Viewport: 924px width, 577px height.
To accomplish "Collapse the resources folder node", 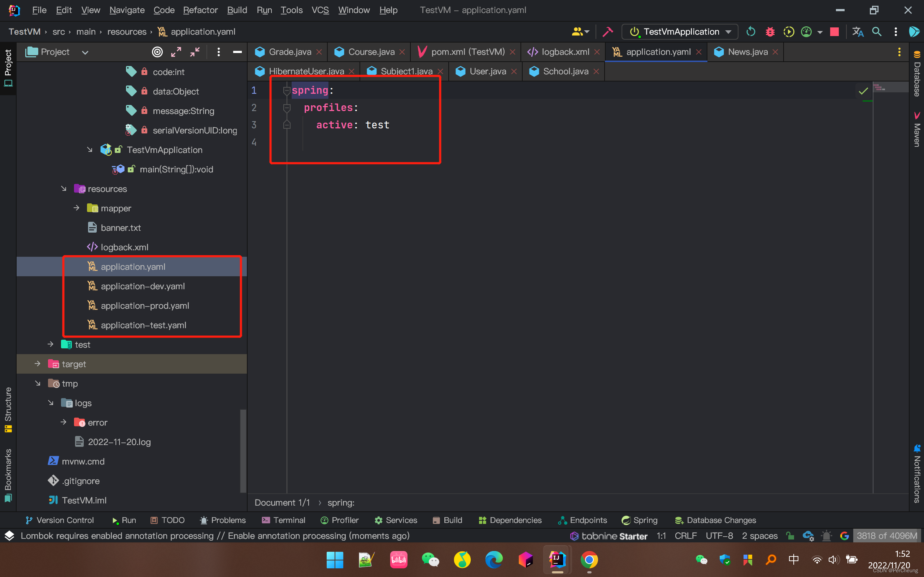I will [64, 189].
